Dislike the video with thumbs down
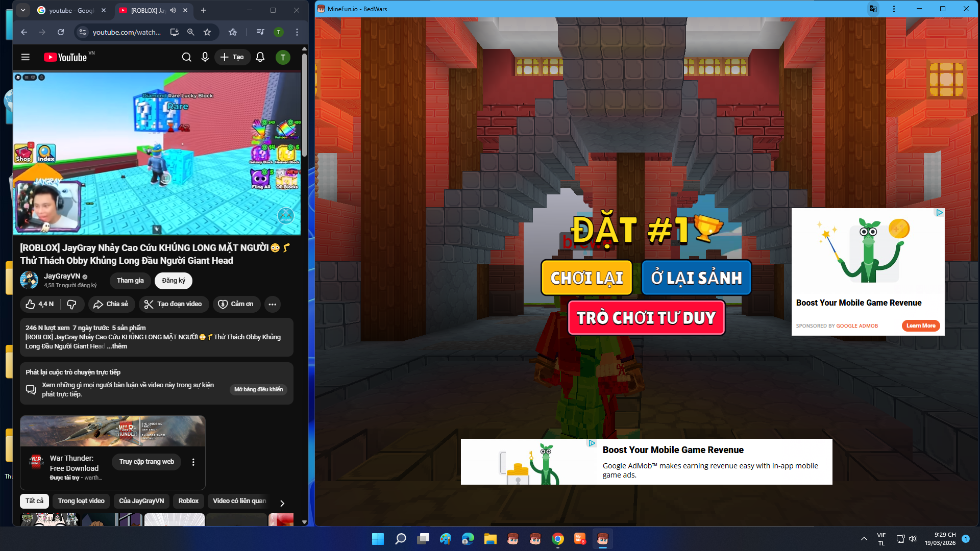The width and height of the screenshot is (980, 551). (x=71, y=304)
